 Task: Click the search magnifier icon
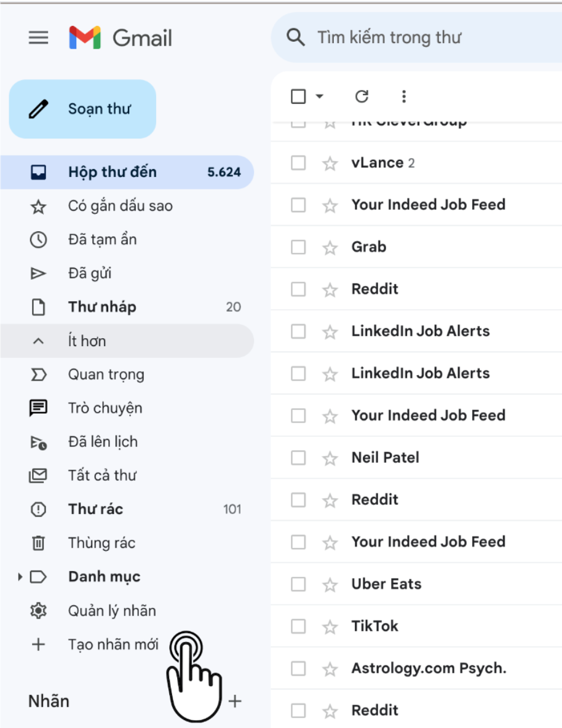pos(295,37)
